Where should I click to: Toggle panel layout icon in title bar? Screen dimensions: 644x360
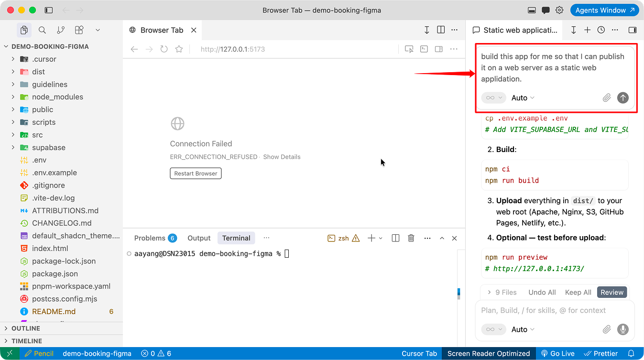coord(532,10)
